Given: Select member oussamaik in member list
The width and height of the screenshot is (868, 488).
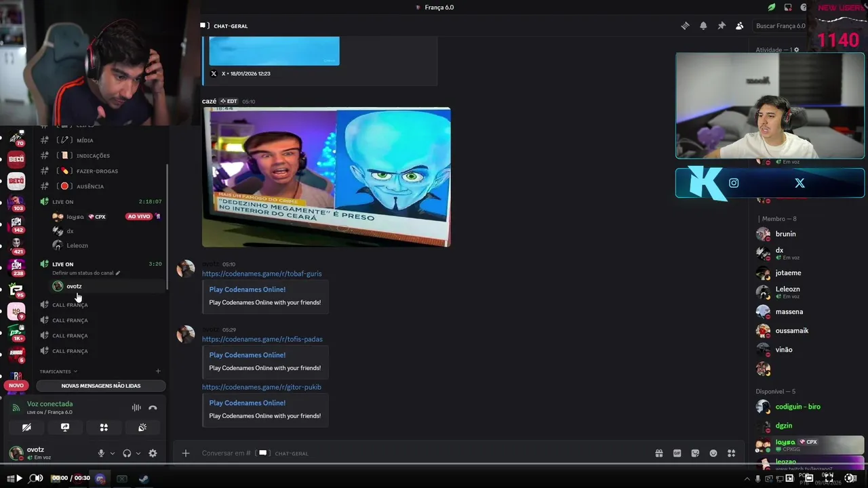Looking at the screenshot, I should pos(792,331).
